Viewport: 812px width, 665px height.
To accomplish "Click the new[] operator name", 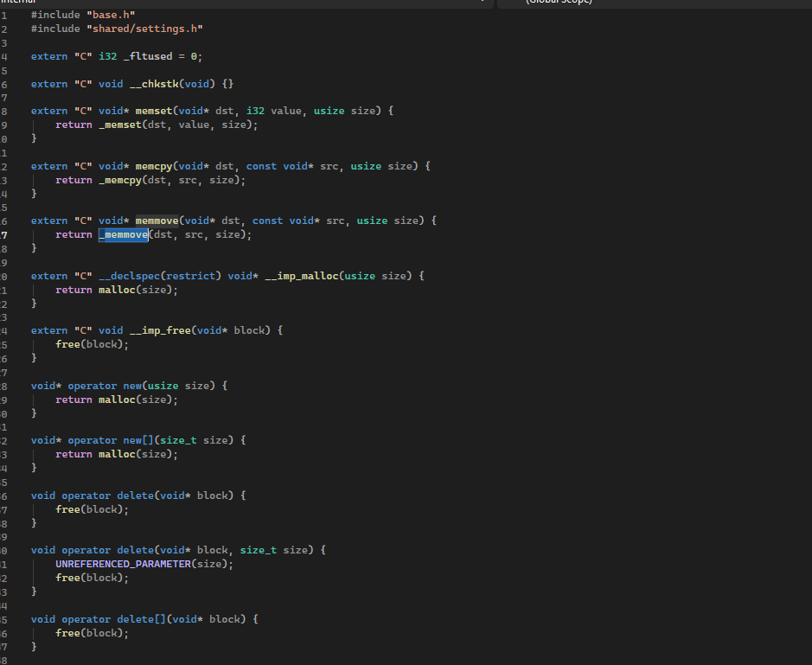I will (x=138, y=440).
